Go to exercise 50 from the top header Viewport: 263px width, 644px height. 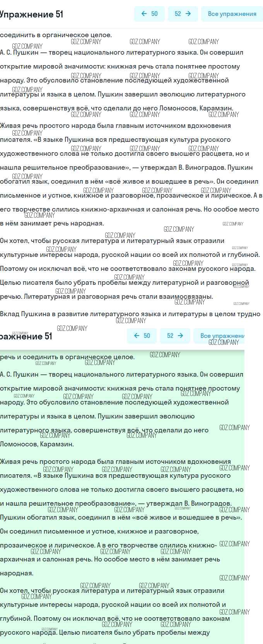tap(149, 14)
